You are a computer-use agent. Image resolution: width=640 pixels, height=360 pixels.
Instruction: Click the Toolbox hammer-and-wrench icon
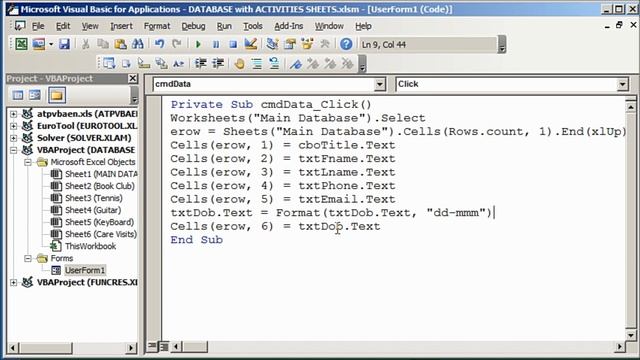coord(324,44)
